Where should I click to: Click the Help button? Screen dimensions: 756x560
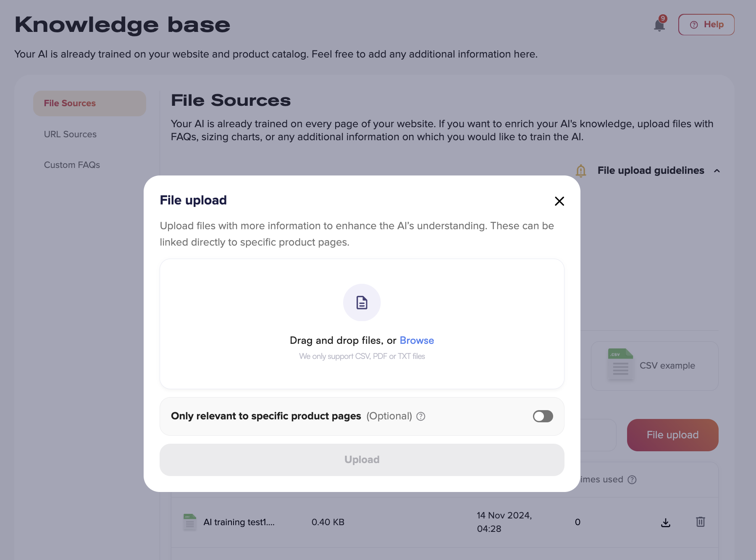pos(706,25)
